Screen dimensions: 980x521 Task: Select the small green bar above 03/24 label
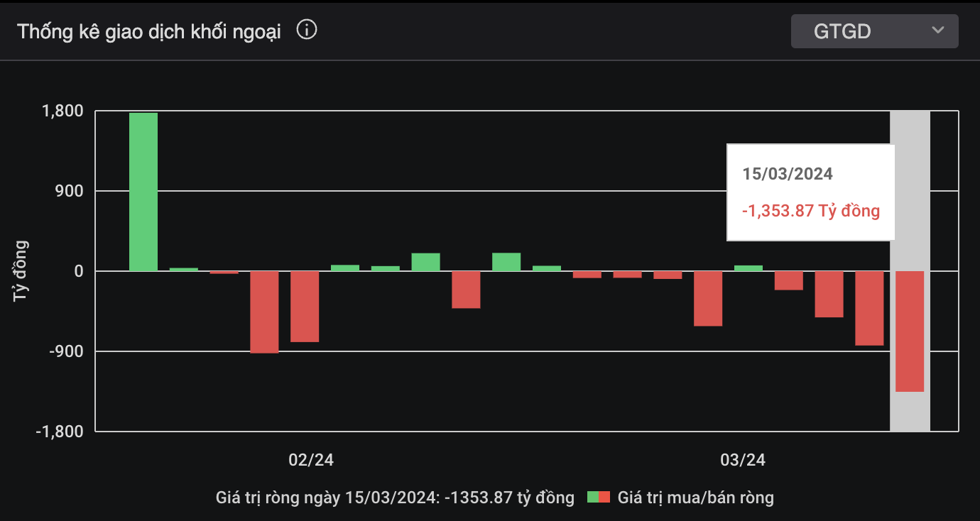point(748,268)
